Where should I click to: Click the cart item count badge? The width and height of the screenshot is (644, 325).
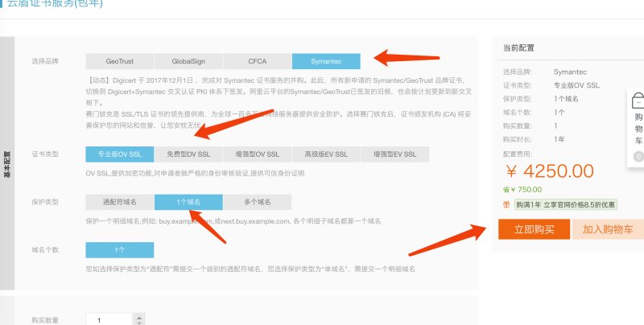pyautogui.click(x=638, y=156)
